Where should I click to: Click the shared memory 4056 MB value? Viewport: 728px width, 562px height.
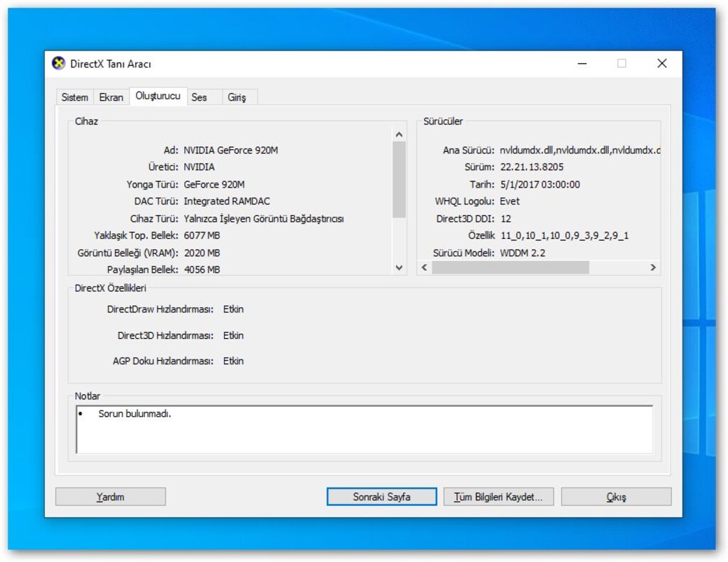[202, 269]
